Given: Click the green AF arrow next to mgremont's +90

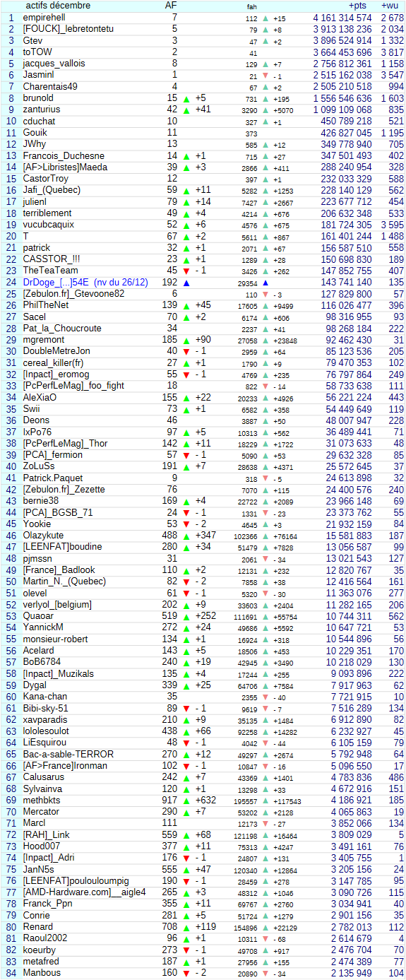Looking at the screenshot, I should tap(186, 341).
